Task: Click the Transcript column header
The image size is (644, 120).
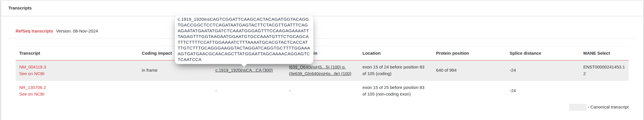Action: pos(29,53)
